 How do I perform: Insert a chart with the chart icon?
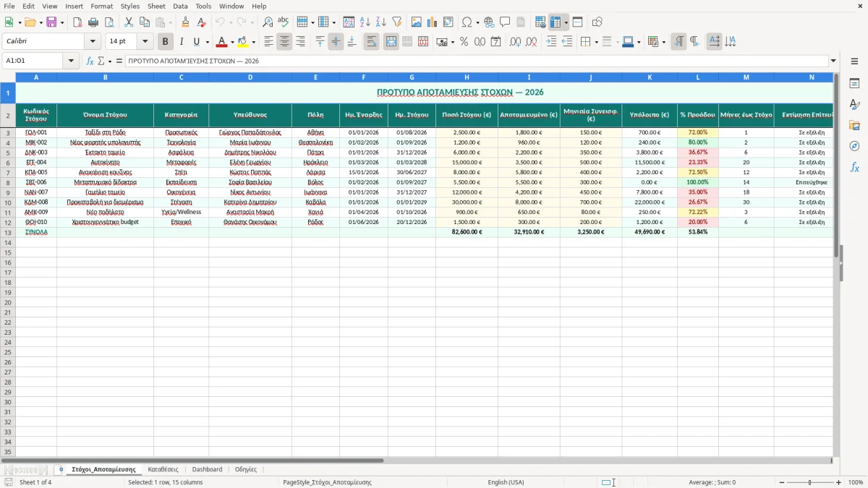point(433,22)
